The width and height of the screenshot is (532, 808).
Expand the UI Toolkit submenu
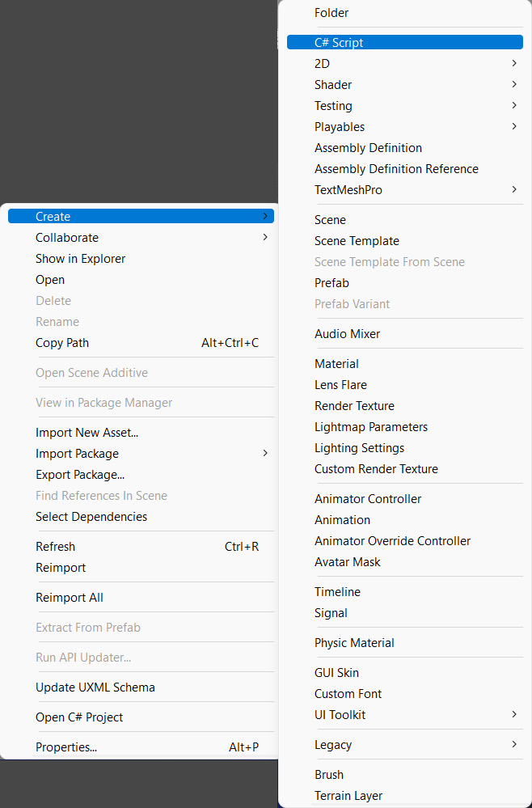[405, 715]
